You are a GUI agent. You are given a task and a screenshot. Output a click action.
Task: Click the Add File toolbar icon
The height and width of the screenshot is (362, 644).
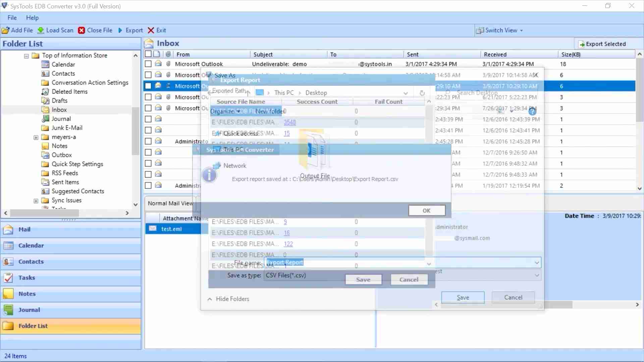tap(5, 30)
